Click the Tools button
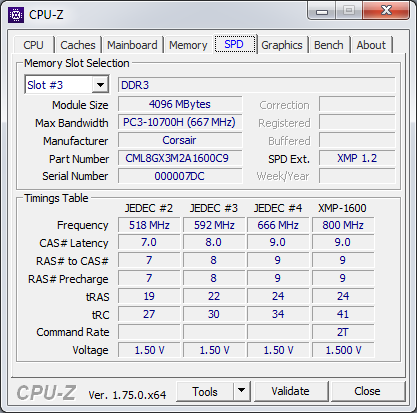This screenshot has height=413, width=417. [205, 391]
